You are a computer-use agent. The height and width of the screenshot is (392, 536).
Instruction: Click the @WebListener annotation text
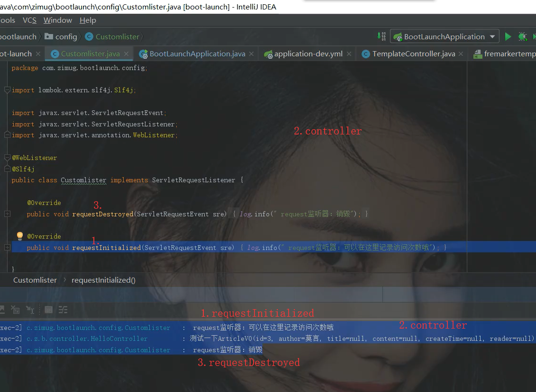(x=34, y=157)
